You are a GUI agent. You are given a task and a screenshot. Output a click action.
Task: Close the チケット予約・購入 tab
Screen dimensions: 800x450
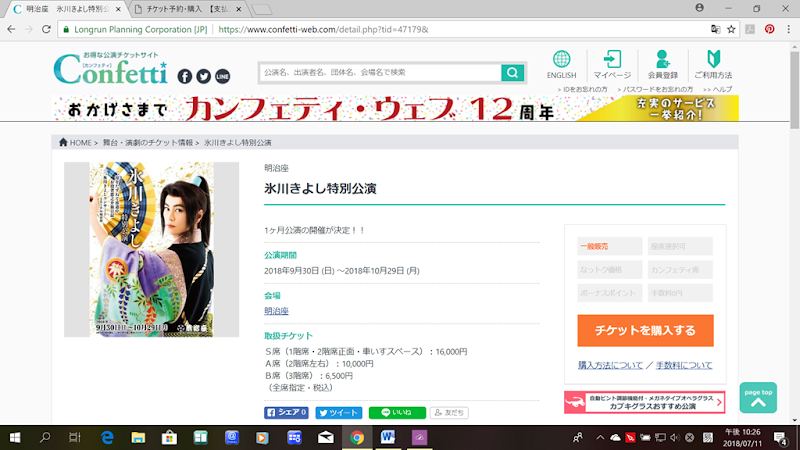click(x=238, y=9)
